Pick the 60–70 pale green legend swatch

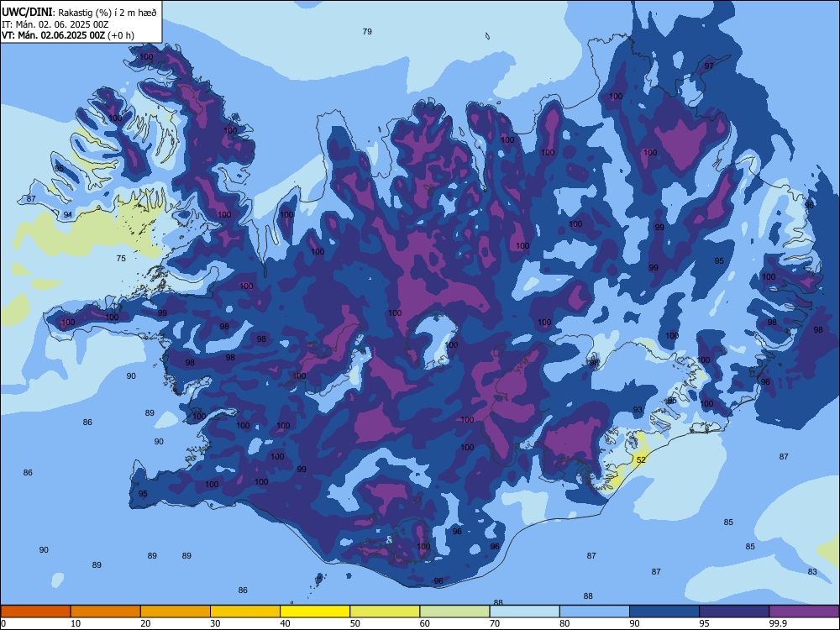click(454, 612)
